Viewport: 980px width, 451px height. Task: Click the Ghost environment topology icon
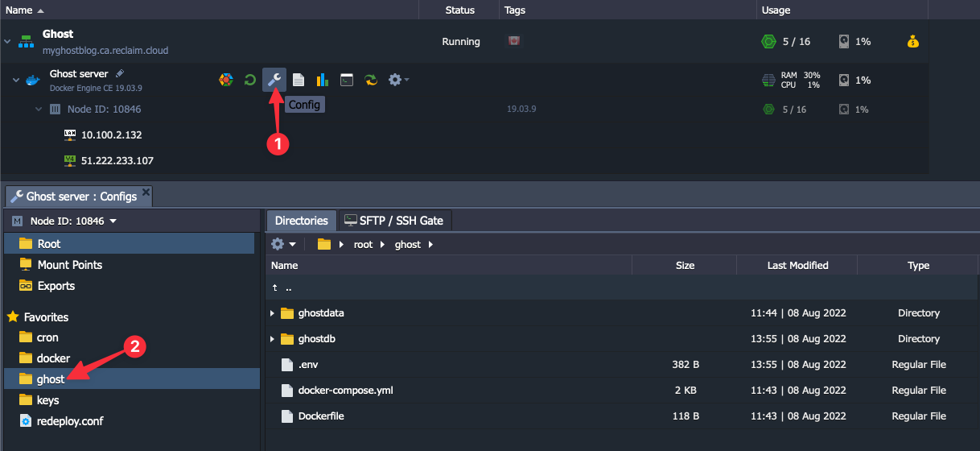[x=27, y=41]
